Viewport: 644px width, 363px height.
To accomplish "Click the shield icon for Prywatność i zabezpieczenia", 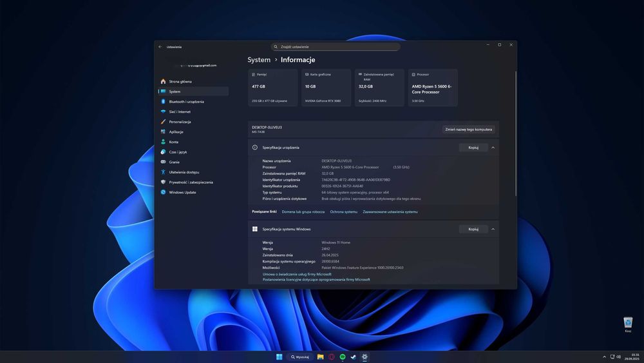I will click(163, 182).
